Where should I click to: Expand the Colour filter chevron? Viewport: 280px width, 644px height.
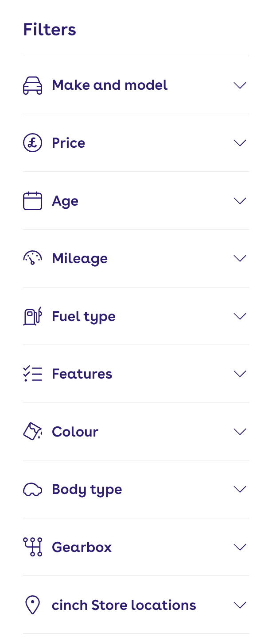pos(240,432)
